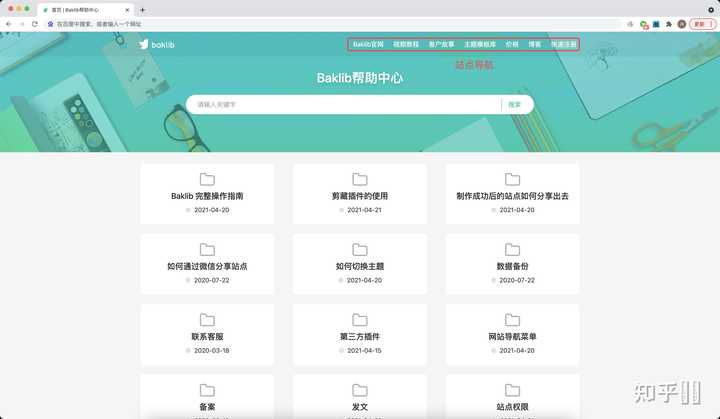Click the folder icon above 发文

coord(360,390)
